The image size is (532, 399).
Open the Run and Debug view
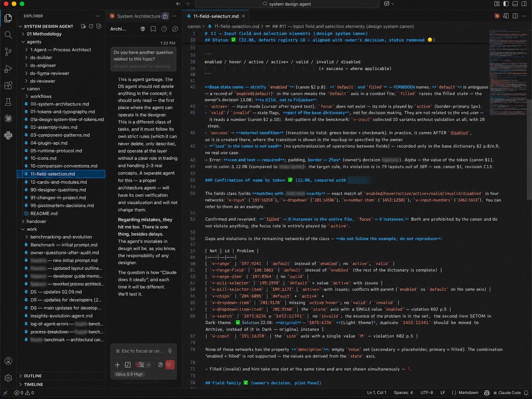pos(8,69)
